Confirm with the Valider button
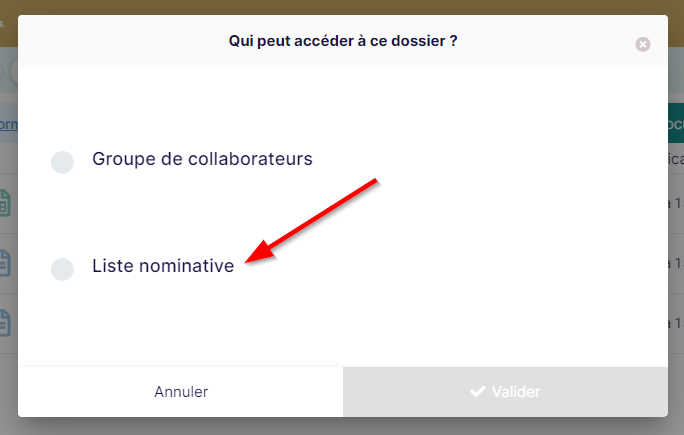Screen dimensions: 684x435 click(505, 391)
